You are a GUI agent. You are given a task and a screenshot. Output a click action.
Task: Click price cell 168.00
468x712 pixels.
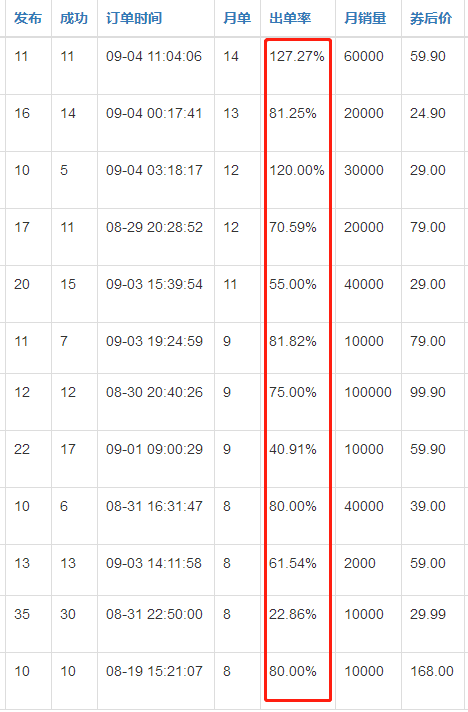tap(432, 671)
